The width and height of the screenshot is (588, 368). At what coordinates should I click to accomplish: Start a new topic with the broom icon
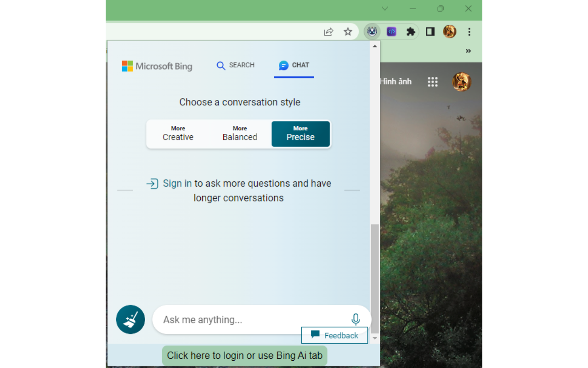click(x=130, y=319)
